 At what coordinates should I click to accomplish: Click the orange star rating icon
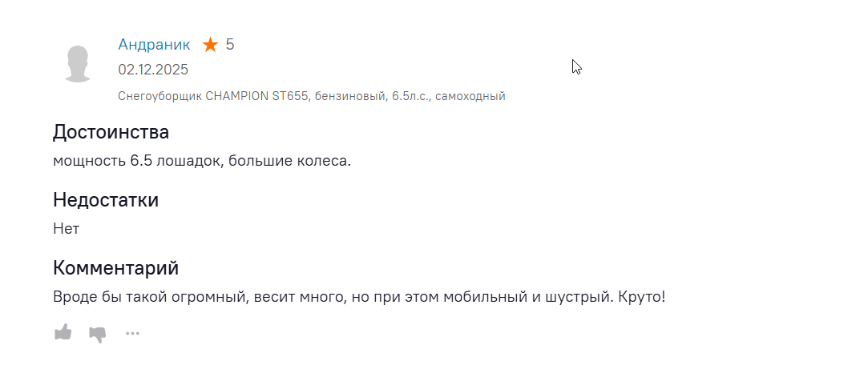pos(211,45)
